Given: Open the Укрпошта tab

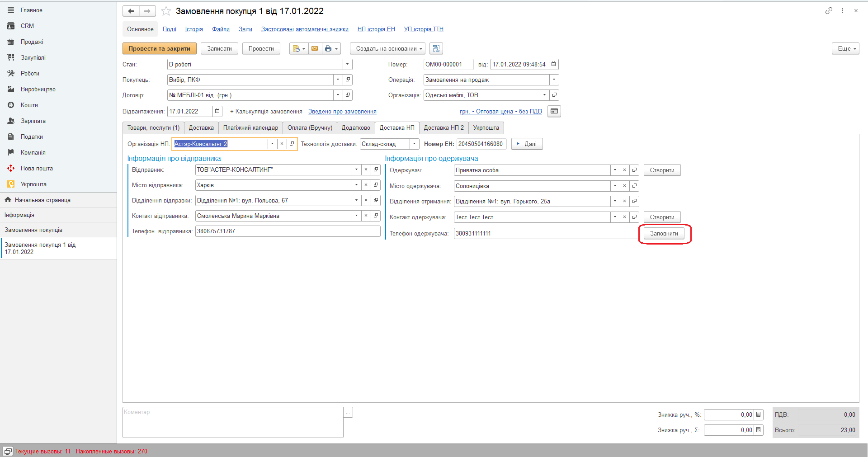Looking at the screenshot, I should pos(486,128).
